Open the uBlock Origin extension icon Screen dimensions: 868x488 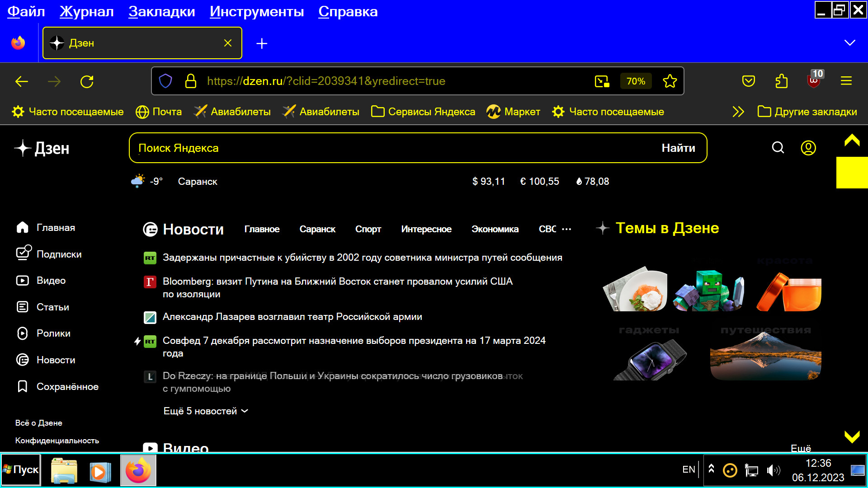pyautogui.click(x=815, y=80)
